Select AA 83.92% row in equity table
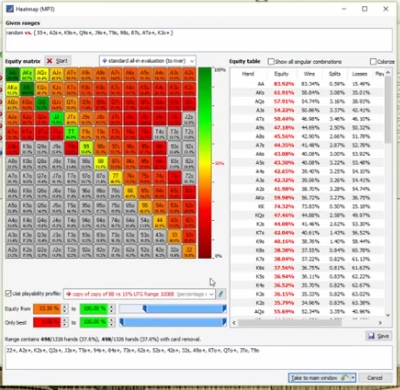400x390 pixels. point(307,84)
